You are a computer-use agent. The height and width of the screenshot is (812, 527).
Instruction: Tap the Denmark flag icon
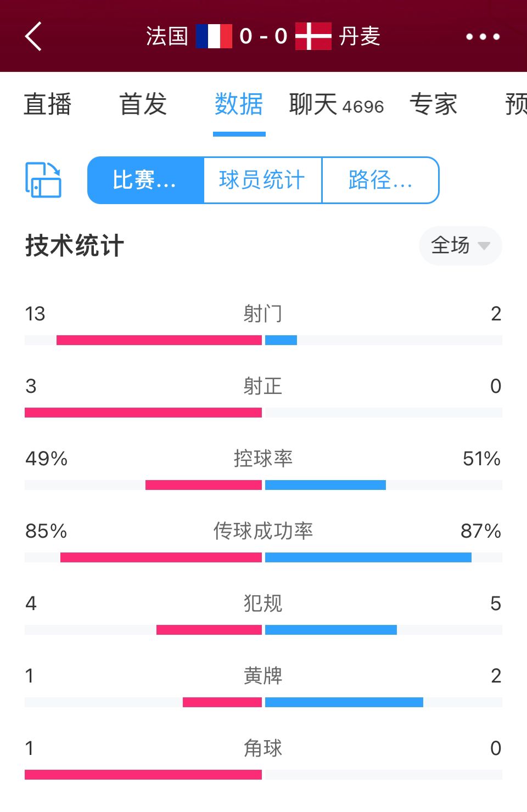313,36
